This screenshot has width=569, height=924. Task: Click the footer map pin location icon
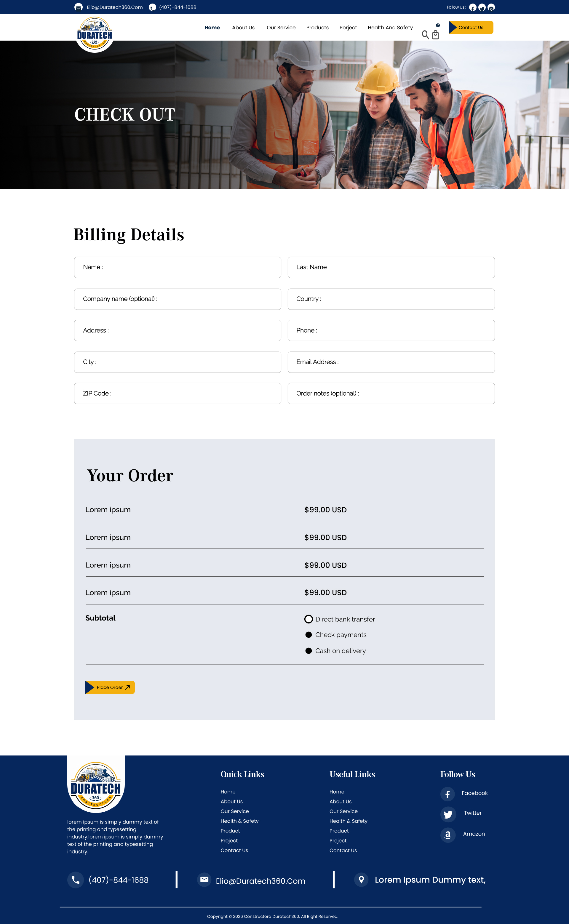pyautogui.click(x=361, y=880)
